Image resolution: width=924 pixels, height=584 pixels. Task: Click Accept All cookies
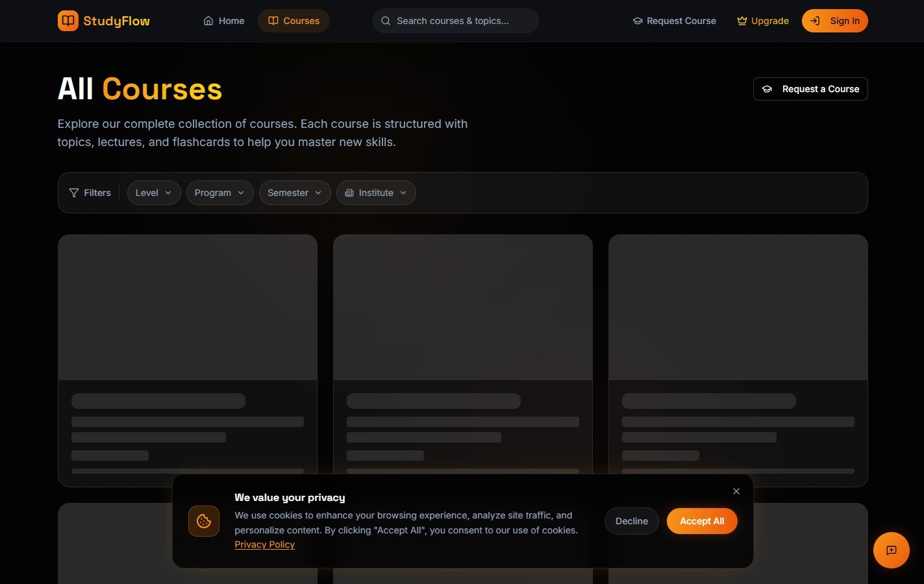[x=702, y=521]
